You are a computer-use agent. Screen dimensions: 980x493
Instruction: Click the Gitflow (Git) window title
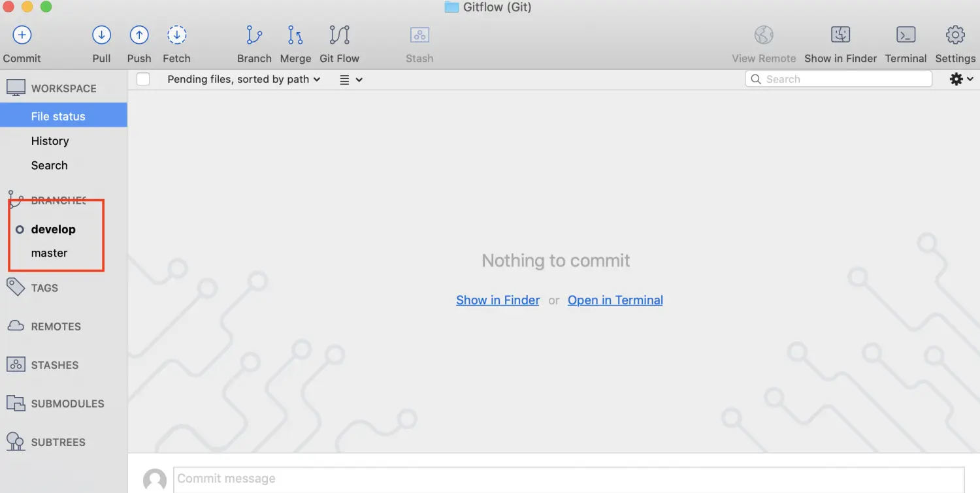(497, 7)
